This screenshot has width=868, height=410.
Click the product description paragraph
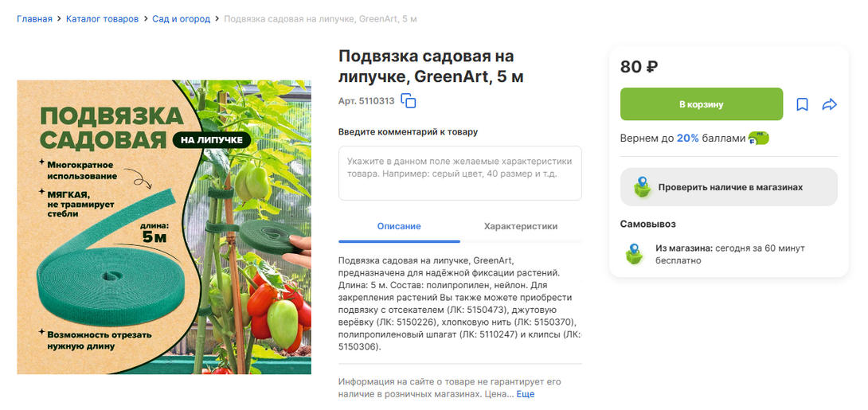pyautogui.click(x=460, y=303)
